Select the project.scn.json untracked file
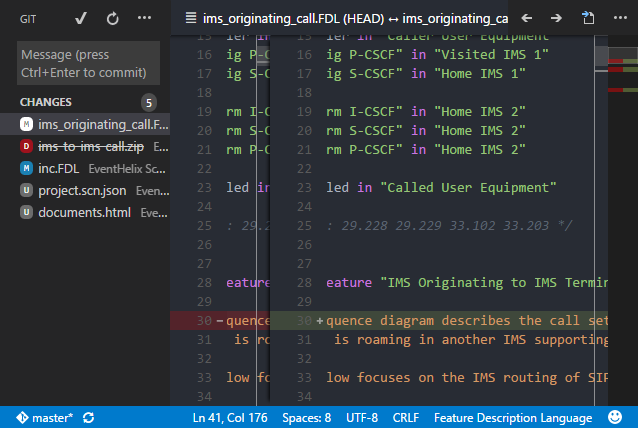The width and height of the screenshot is (638, 428). coord(85,190)
